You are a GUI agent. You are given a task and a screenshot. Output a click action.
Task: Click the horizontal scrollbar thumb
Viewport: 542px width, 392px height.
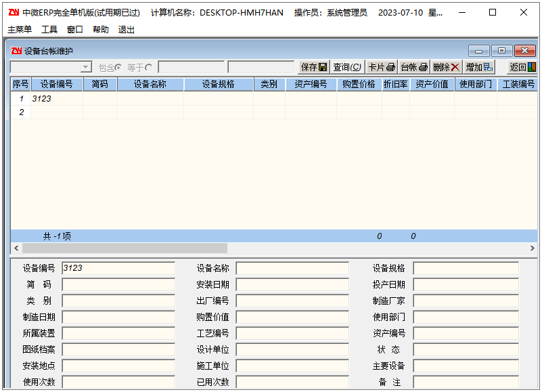[x=125, y=248]
